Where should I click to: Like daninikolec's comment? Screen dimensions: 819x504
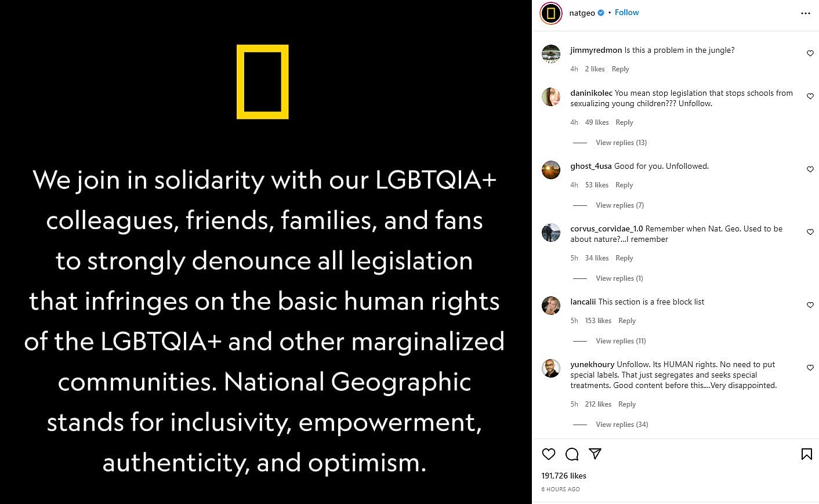coord(810,96)
